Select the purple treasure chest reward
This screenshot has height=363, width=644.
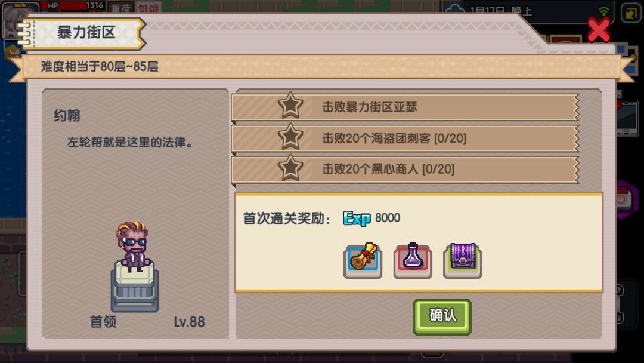463,261
